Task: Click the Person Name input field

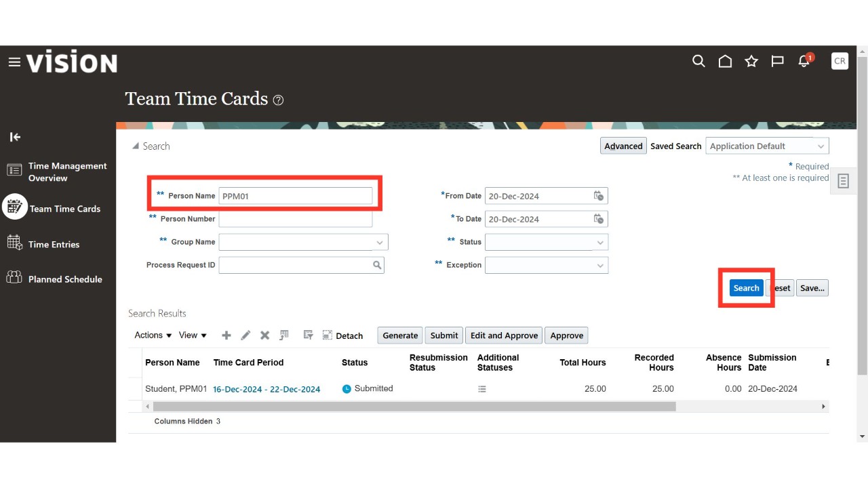Action: 296,196
